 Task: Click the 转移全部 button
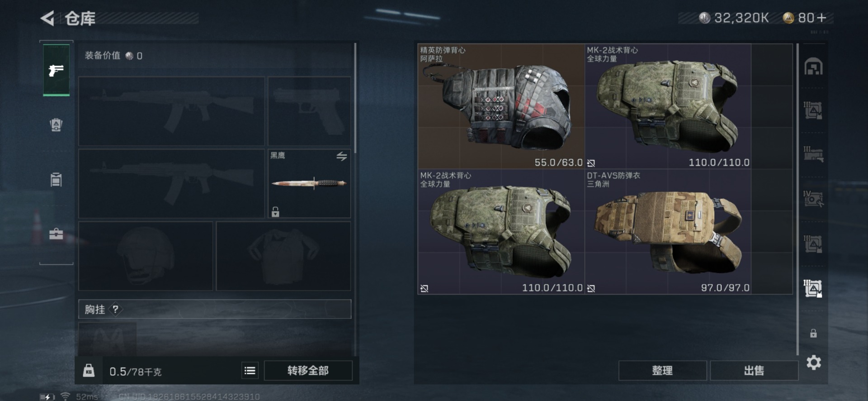[308, 371]
